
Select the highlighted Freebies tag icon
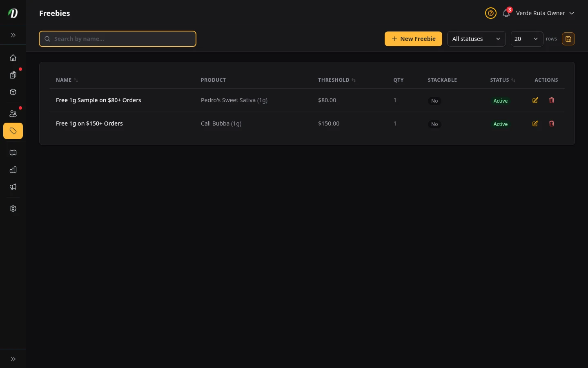[13, 131]
